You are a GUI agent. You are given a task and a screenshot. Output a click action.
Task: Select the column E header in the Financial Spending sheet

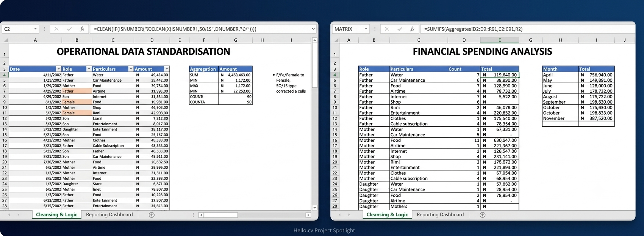click(x=499, y=40)
